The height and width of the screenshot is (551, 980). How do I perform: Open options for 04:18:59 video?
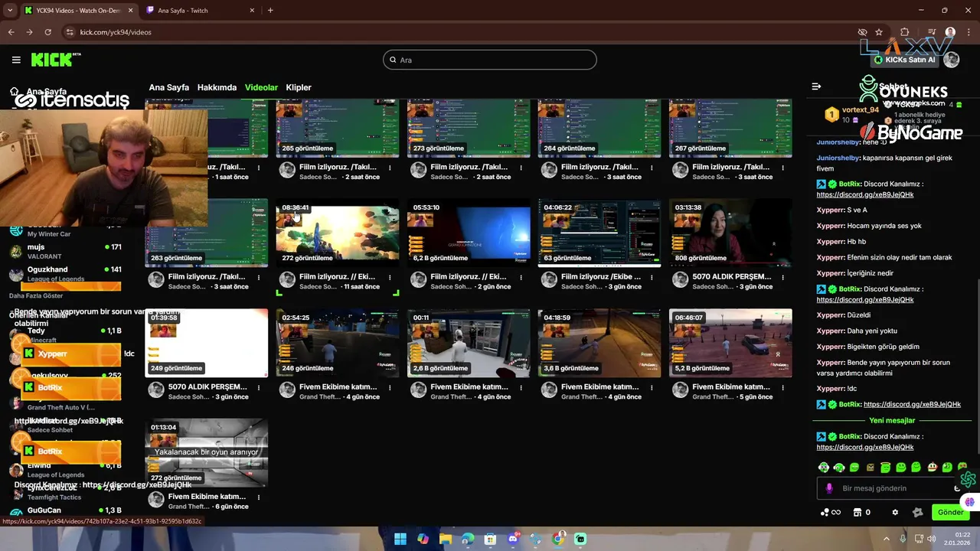pyautogui.click(x=652, y=387)
